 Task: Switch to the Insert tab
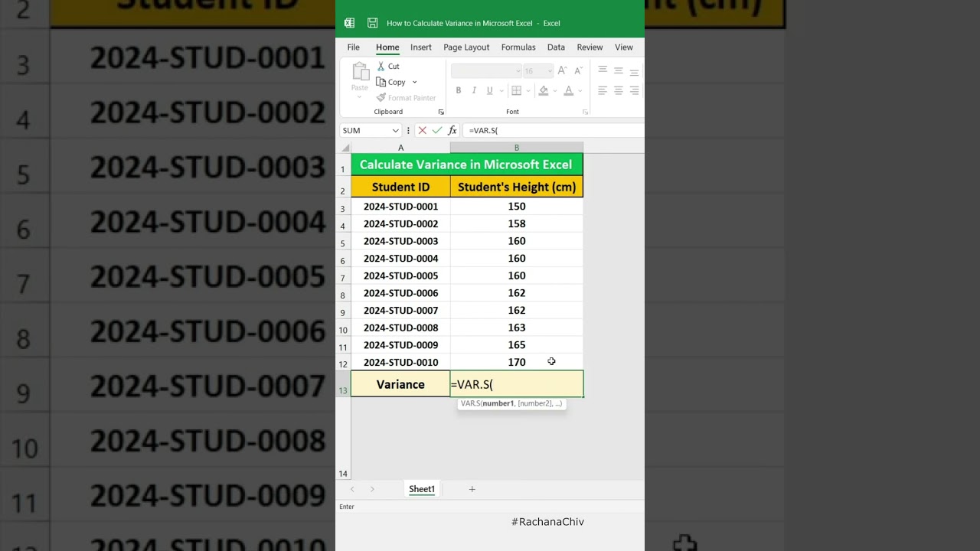(x=421, y=47)
